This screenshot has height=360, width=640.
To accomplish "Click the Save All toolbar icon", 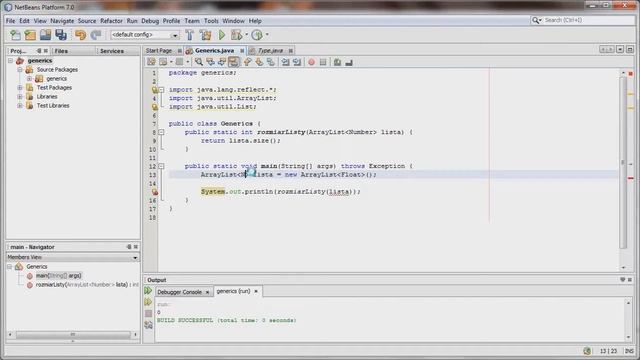I will coord(61,35).
